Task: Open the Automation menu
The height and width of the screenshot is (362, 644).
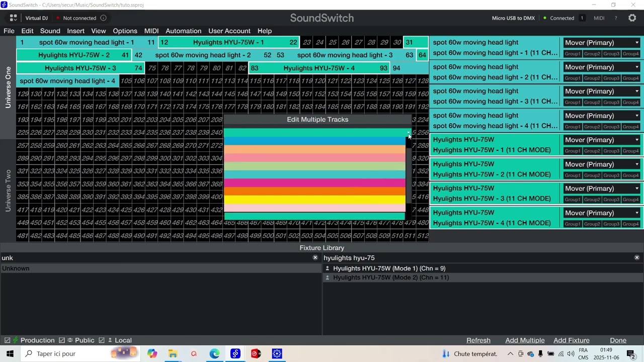Action: pyautogui.click(x=183, y=31)
